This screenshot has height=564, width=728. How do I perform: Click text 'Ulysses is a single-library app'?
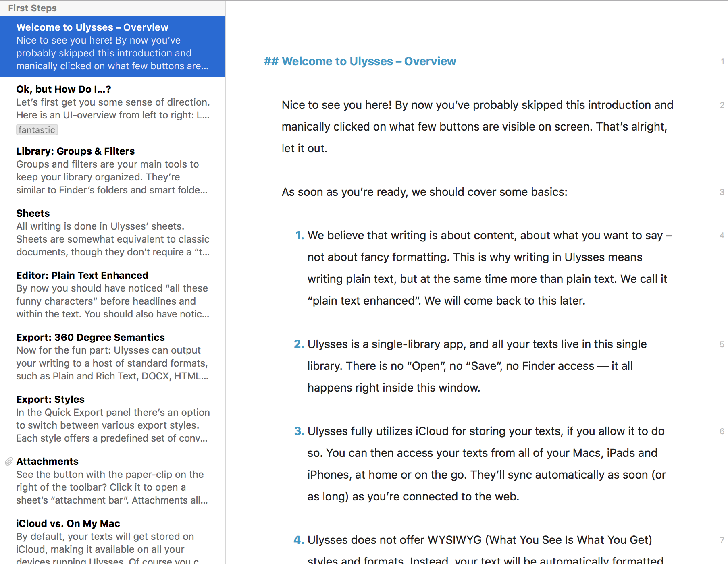point(387,344)
